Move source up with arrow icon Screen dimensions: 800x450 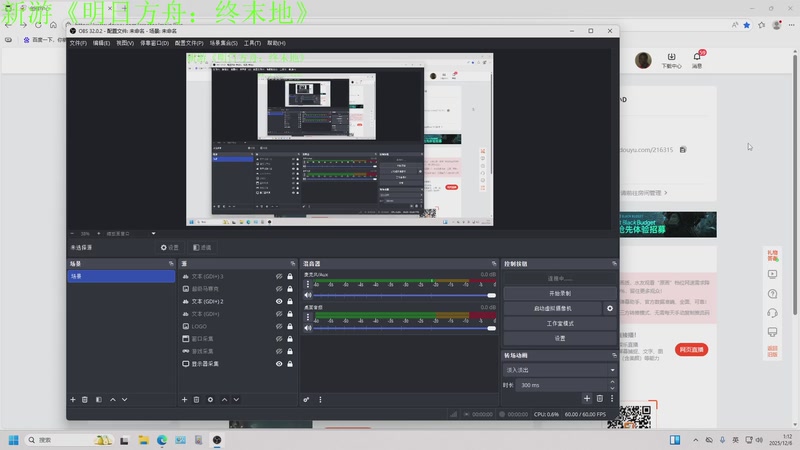coord(224,399)
